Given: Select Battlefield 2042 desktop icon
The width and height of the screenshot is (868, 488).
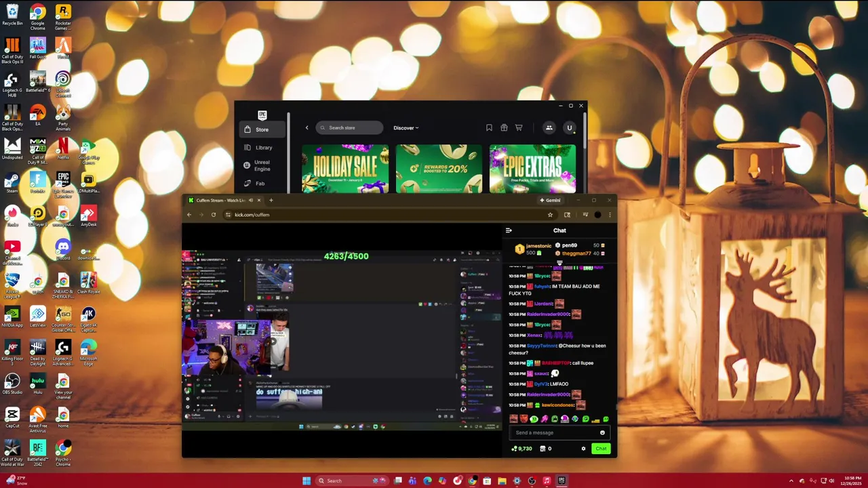Looking at the screenshot, I should click(37, 454).
